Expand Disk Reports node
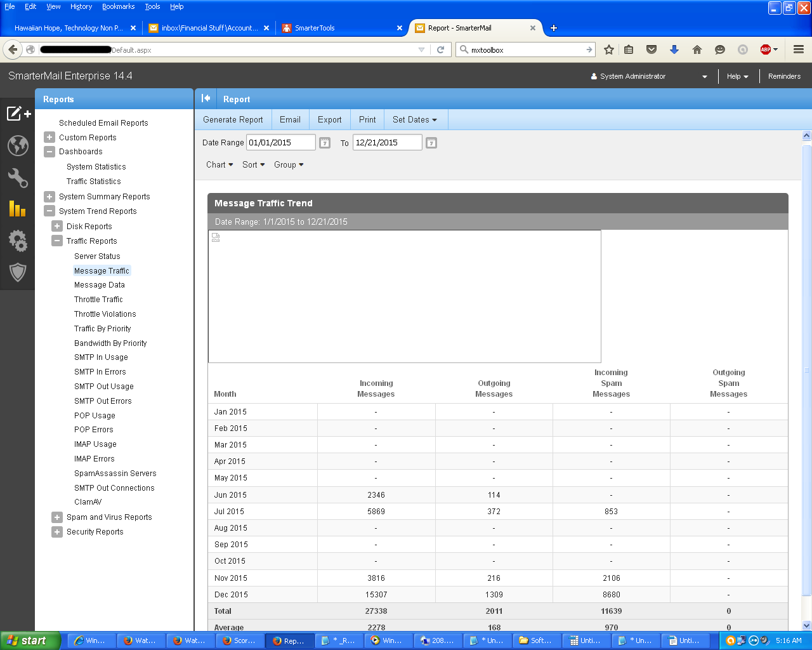Screen dimensions: 812x650 click(57, 226)
